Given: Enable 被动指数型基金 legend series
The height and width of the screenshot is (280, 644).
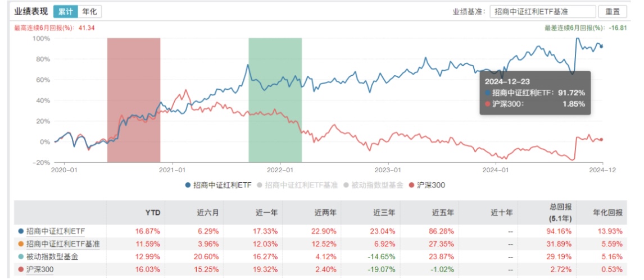Looking at the screenshot, I should coord(377,185).
